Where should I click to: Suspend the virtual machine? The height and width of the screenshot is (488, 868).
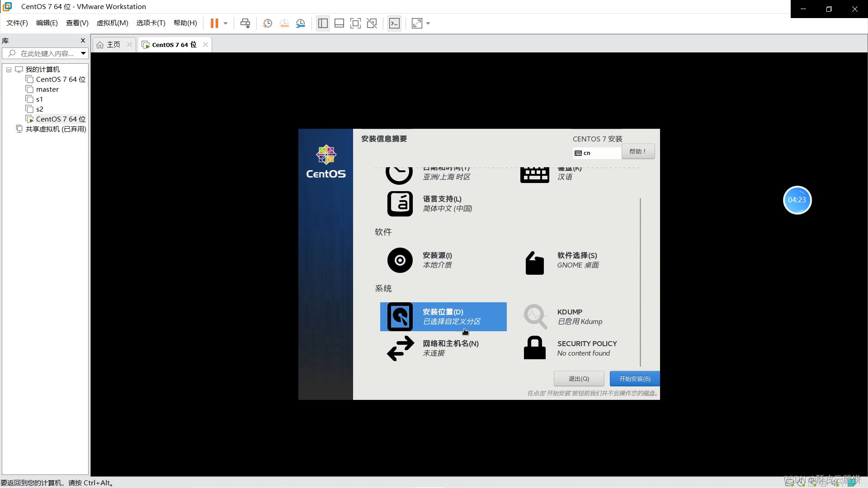(215, 23)
